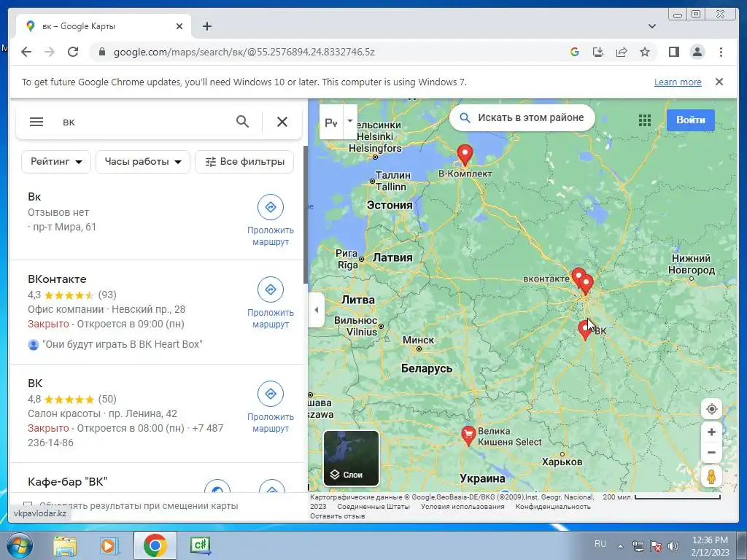
Task: Follow the Learn more link
Action: [678, 82]
